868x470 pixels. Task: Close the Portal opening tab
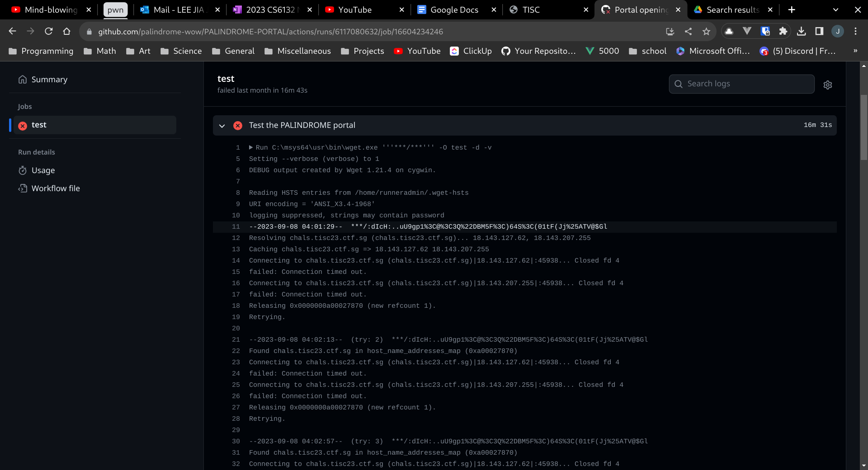[678, 9]
